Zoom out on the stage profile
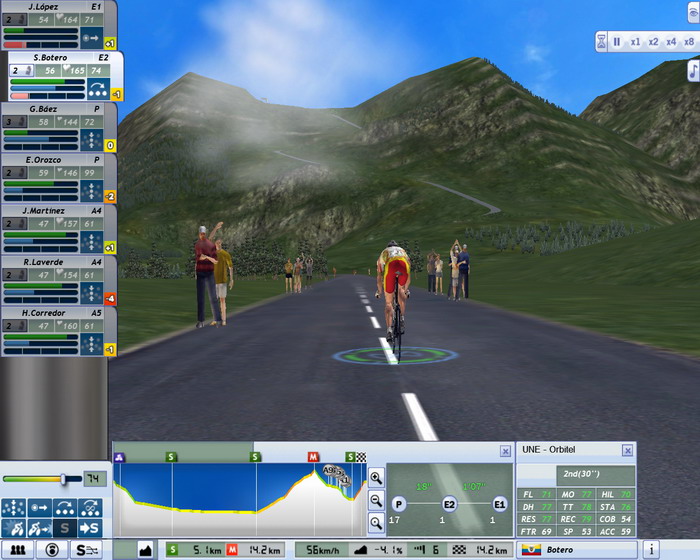 tap(375, 499)
